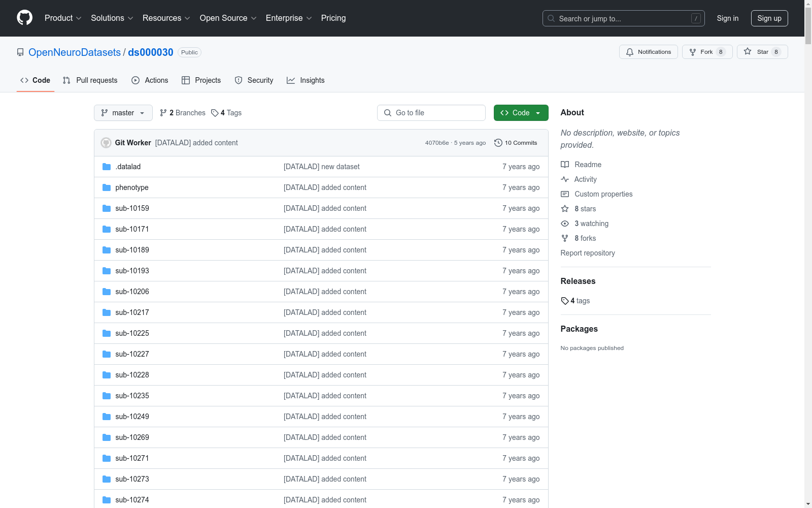Open the OpenNeuroDatasets owner link
Screen dimensions: 812x508
click(x=75, y=52)
